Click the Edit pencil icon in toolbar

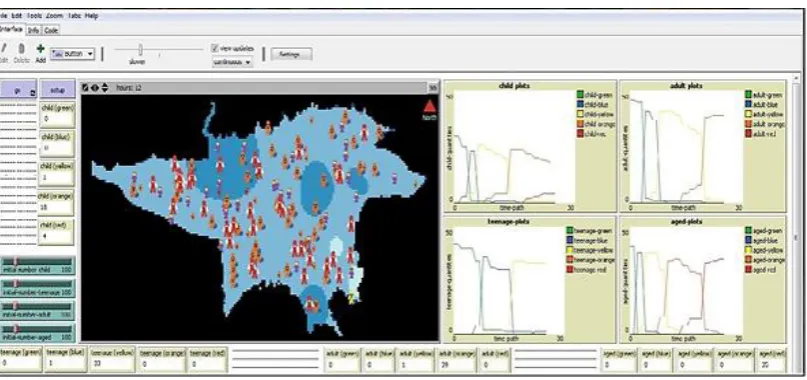4,49
